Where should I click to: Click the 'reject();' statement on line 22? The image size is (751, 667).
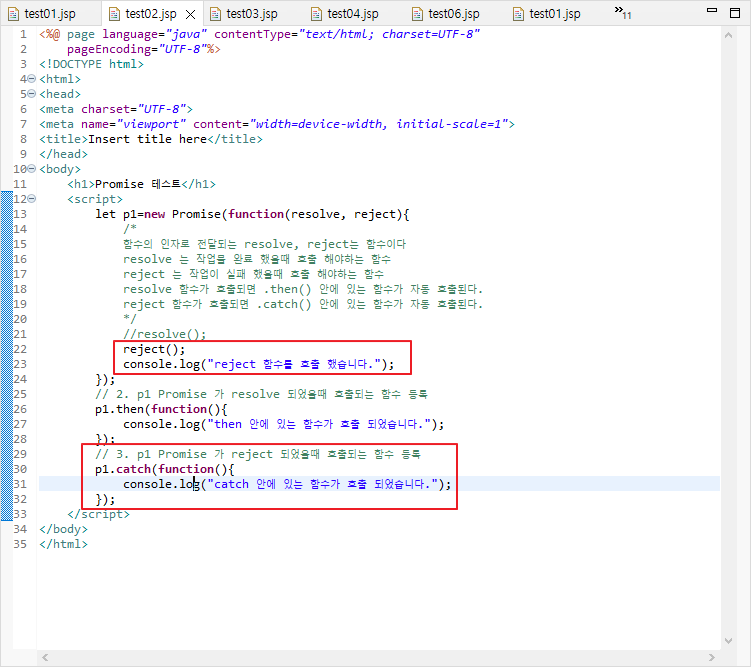point(154,349)
